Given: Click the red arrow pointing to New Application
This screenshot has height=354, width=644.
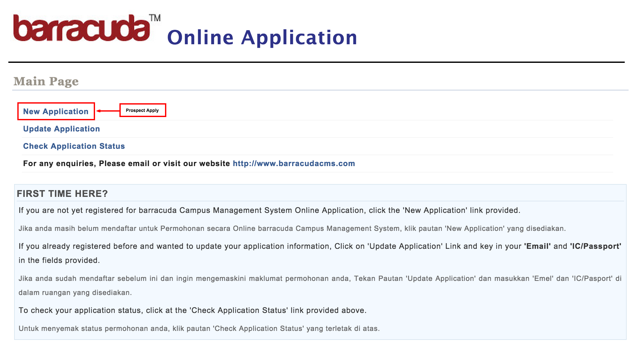Looking at the screenshot, I should 108,111.
